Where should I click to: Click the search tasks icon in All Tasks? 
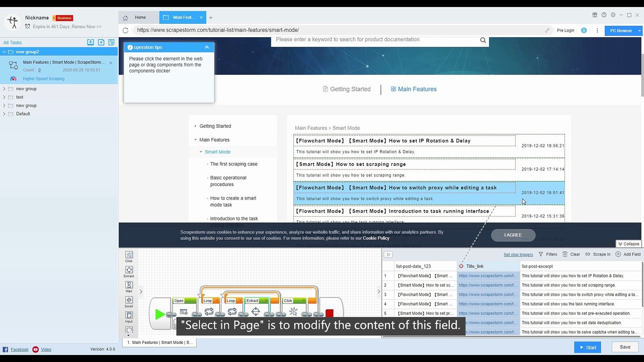tap(112, 42)
